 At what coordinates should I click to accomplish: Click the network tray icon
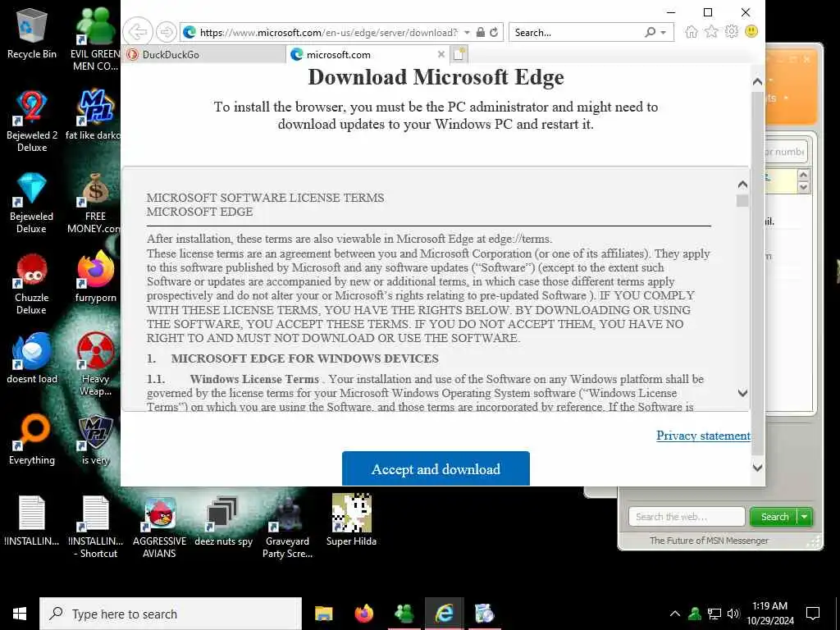[x=714, y=614]
